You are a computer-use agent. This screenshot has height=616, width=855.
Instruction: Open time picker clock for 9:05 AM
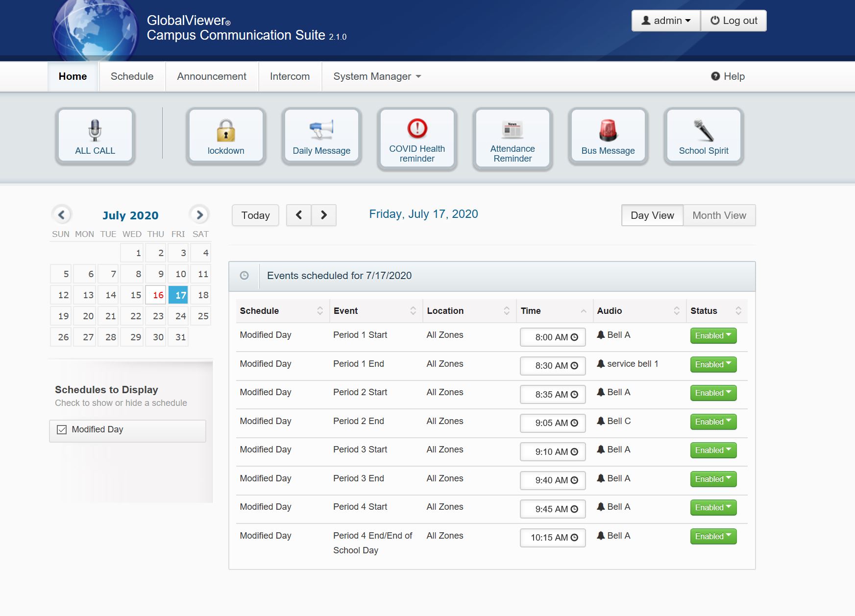tap(575, 423)
